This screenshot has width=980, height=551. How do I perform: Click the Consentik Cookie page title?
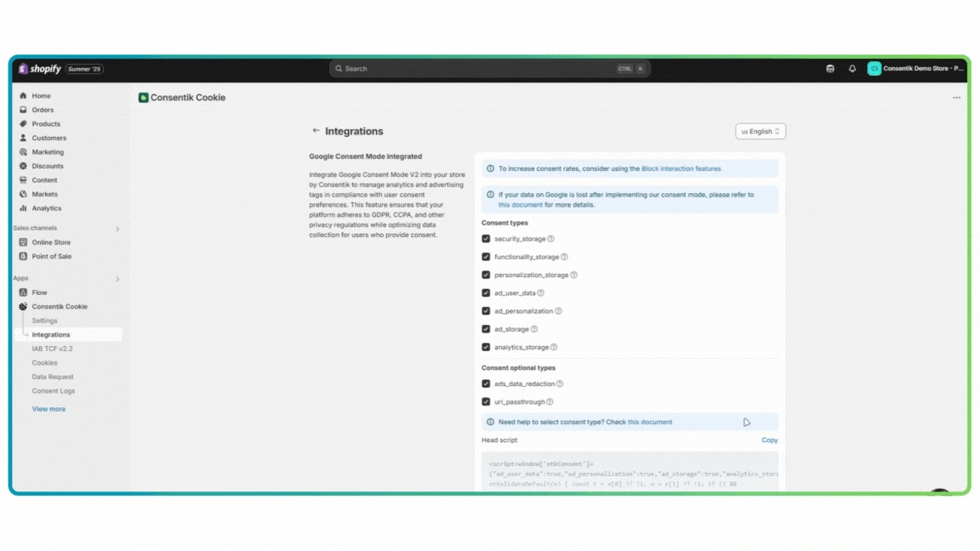pyautogui.click(x=187, y=98)
